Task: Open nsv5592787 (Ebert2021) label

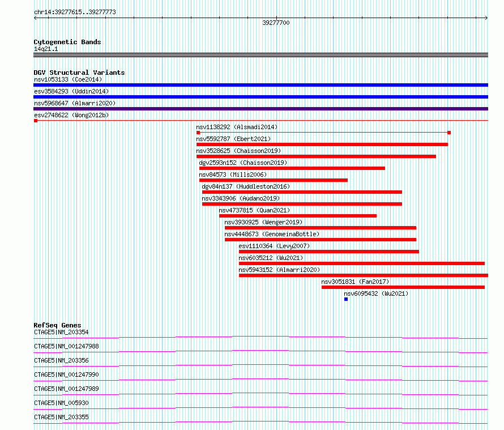Action: (233, 139)
